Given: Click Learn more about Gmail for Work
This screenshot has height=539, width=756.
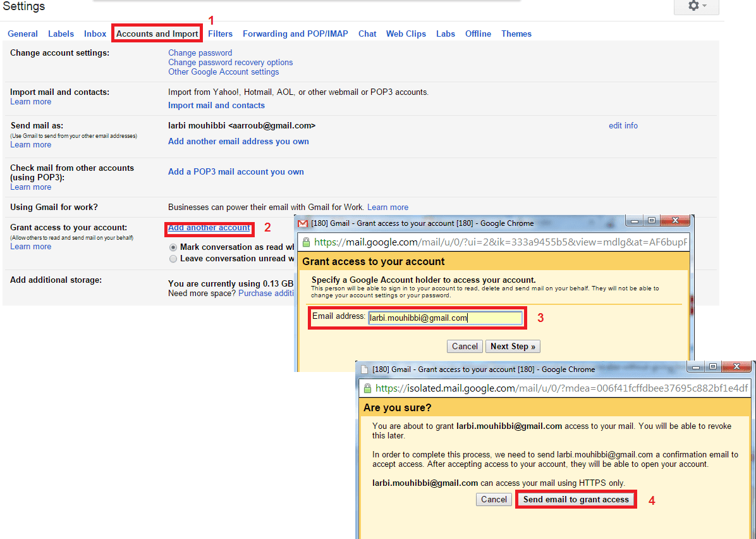Looking at the screenshot, I should point(387,207).
